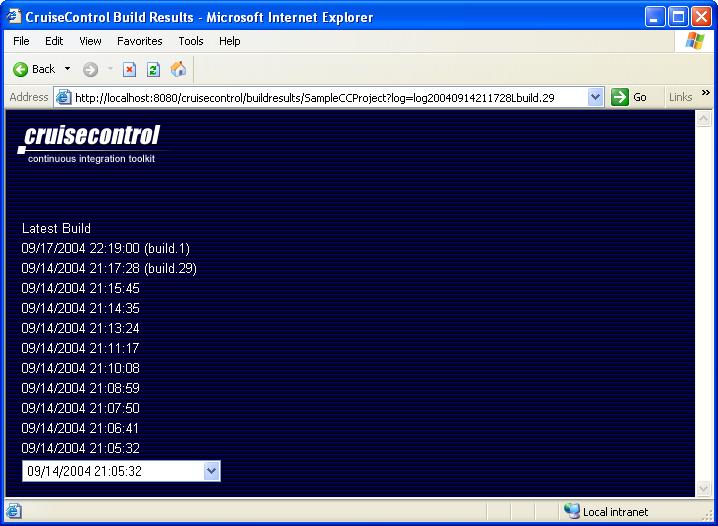Open build 09/14/2004 21:15:45
The image size is (718, 526).
pyautogui.click(x=81, y=288)
